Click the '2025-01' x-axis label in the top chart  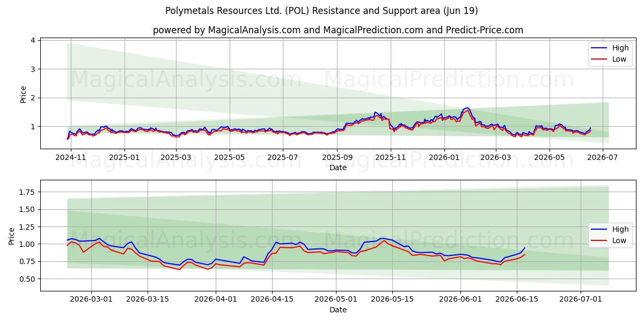pyautogui.click(x=125, y=157)
